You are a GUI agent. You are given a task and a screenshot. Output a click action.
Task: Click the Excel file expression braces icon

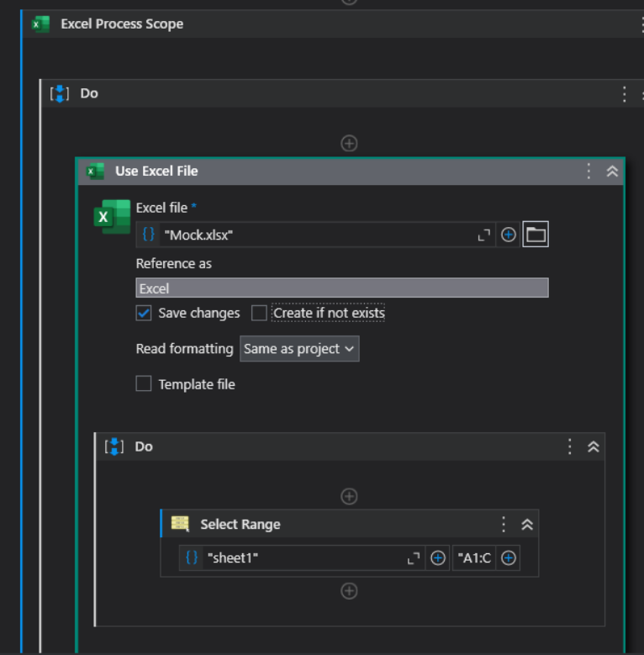pyautogui.click(x=148, y=235)
